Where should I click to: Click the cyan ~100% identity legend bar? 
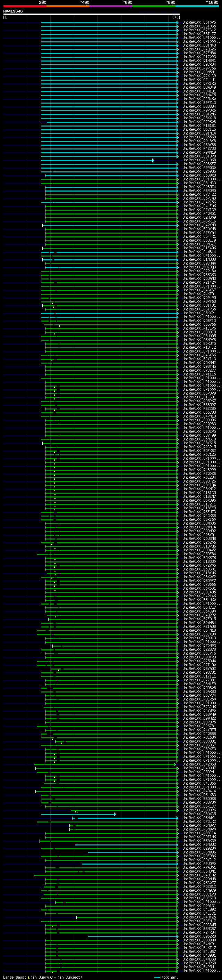(197, 6)
